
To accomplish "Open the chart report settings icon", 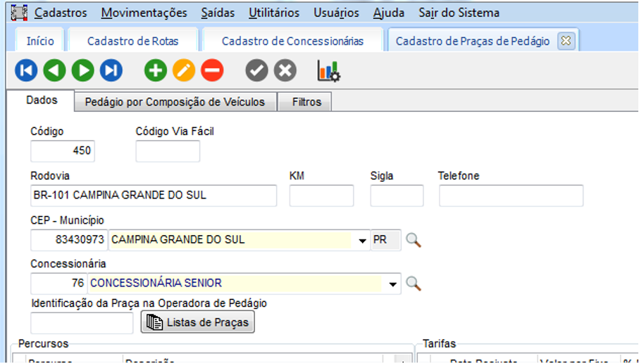I will tap(328, 70).
